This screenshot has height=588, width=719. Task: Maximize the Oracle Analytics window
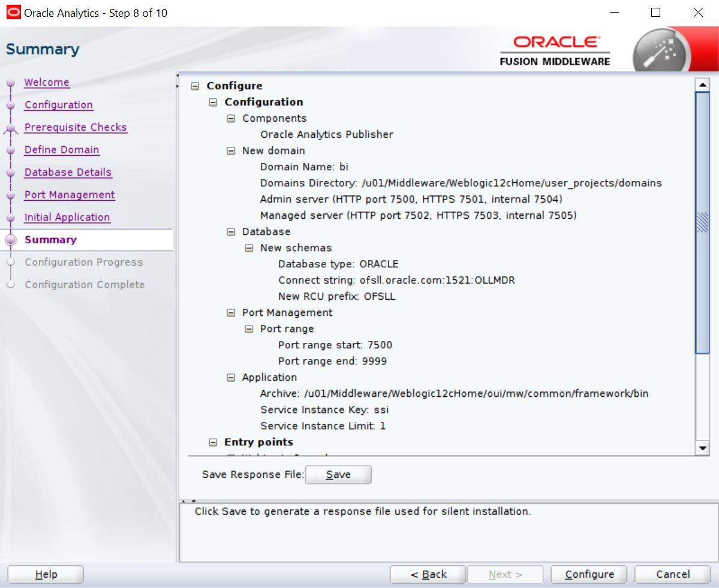tap(655, 13)
